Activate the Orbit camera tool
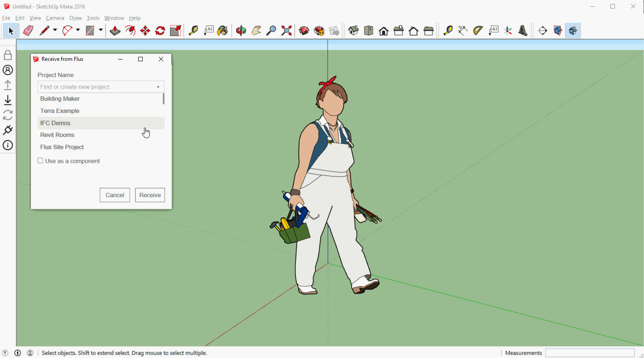 (241, 30)
